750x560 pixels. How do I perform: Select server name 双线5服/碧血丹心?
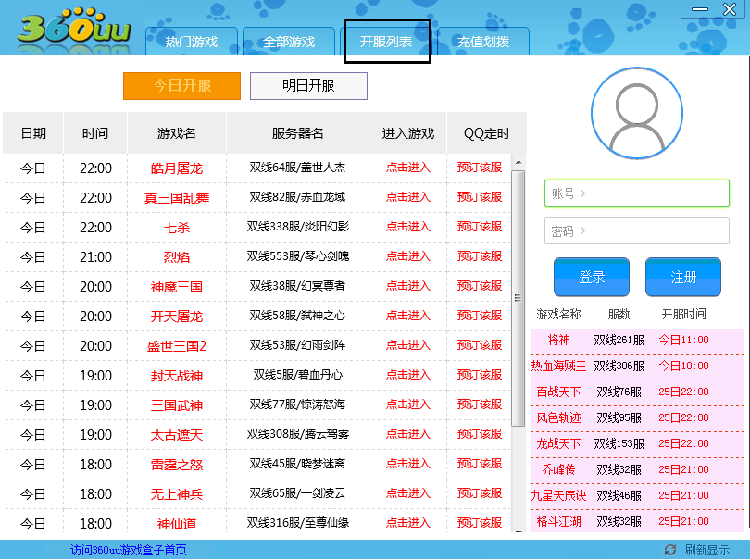[x=297, y=375]
